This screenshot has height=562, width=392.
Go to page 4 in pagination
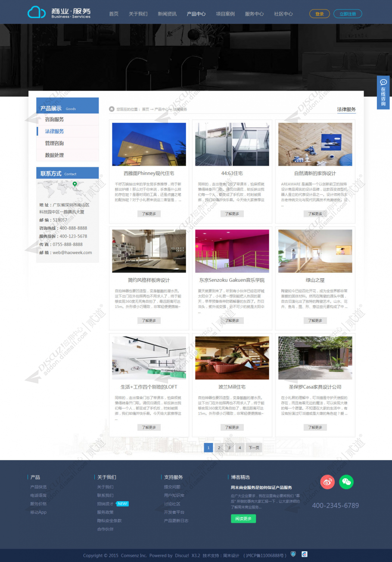240,448
